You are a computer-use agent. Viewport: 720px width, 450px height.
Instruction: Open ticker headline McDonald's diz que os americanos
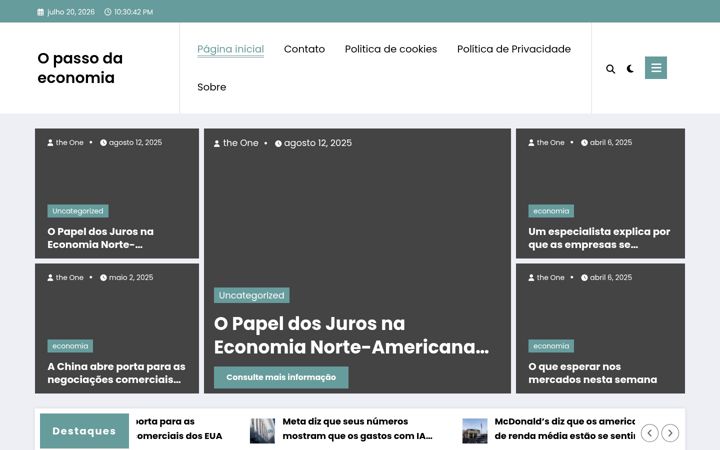(x=565, y=428)
